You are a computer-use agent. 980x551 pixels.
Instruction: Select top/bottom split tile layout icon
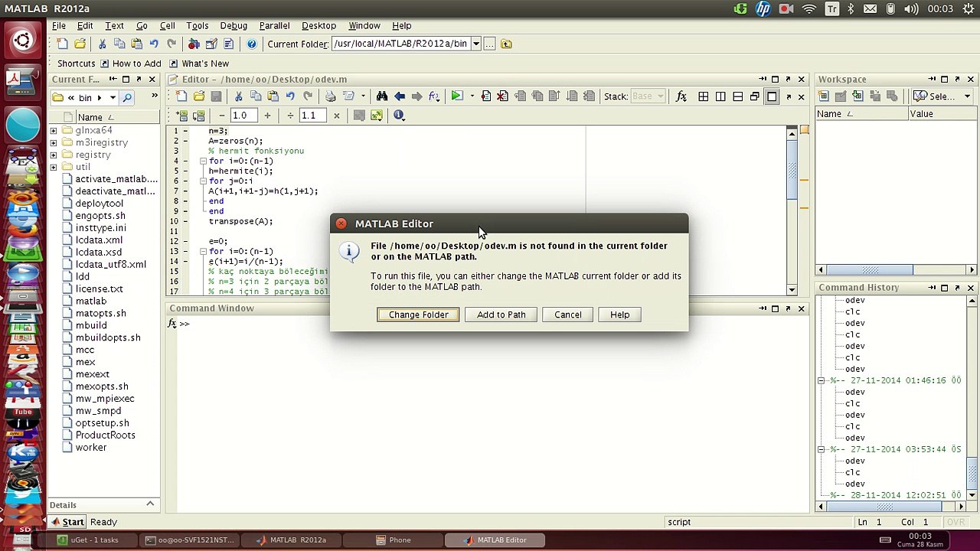(x=737, y=96)
